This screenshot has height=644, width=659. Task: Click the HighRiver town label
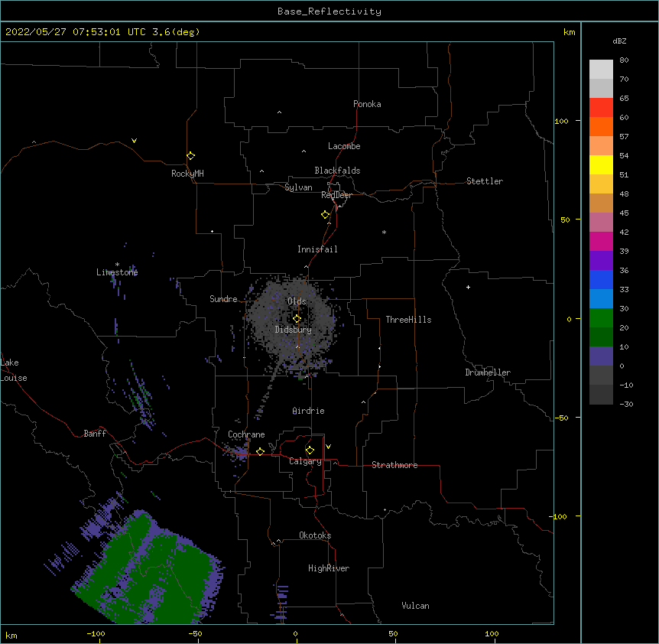coord(329,568)
